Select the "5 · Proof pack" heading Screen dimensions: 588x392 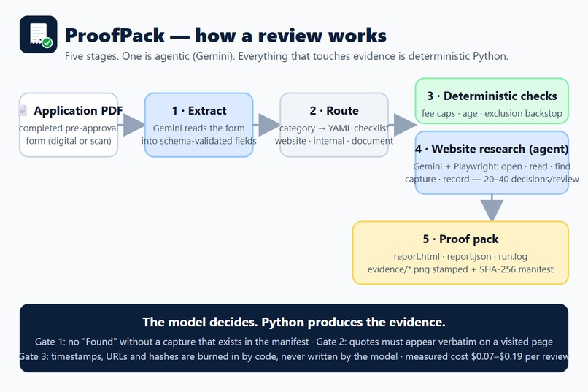[x=460, y=239]
